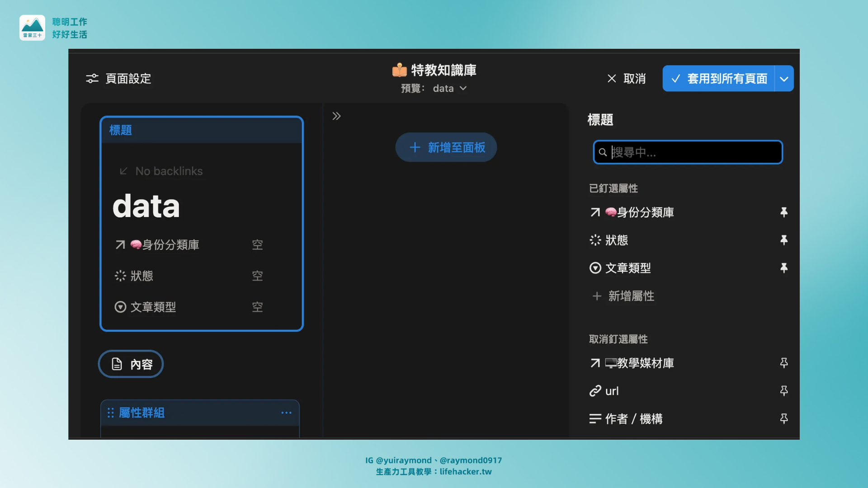Expand the arrow next to 套用到所有頁面
868x488 pixels.
[784, 79]
